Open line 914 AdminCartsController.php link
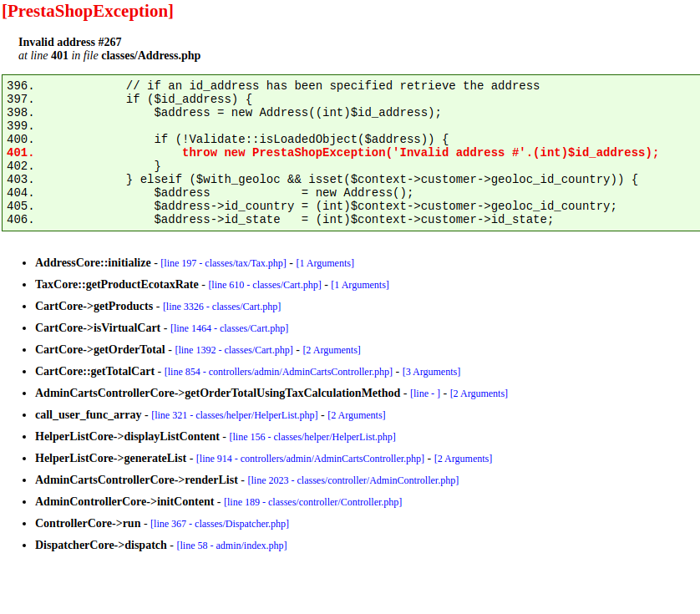Image resolution: width=700 pixels, height=614 pixels. [310, 459]
